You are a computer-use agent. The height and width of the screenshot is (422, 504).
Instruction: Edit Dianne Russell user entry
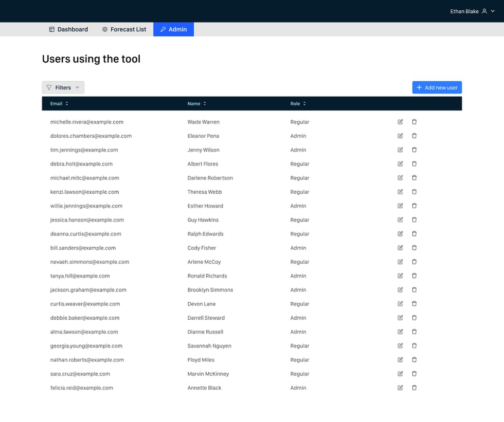click(x=400, y=332)
